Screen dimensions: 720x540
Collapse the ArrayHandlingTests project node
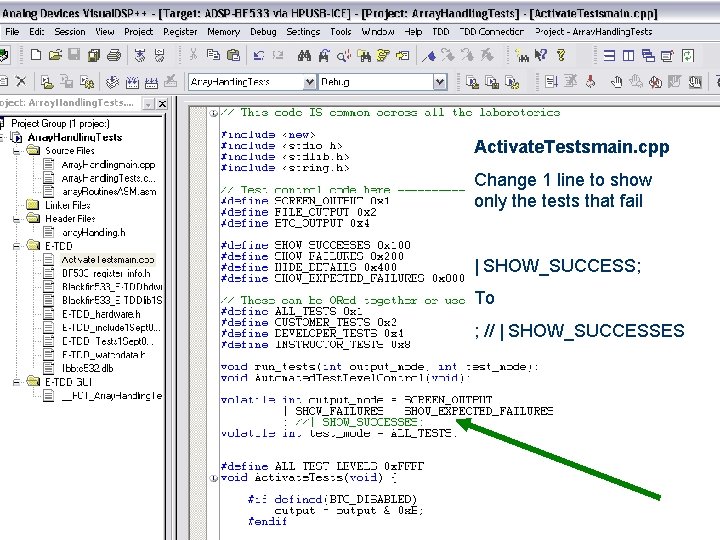coord(2,137)
